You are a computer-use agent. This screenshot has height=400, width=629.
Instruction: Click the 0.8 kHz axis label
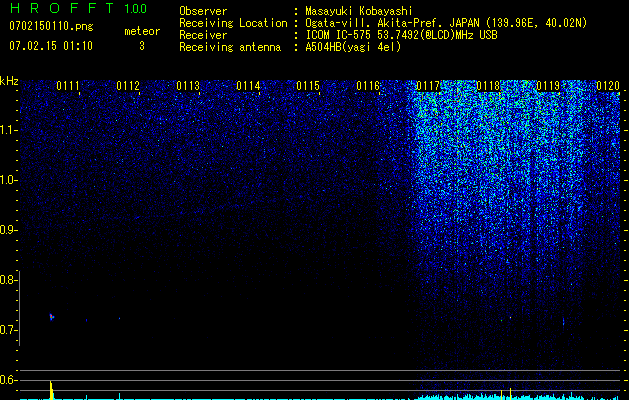[7, 280]
